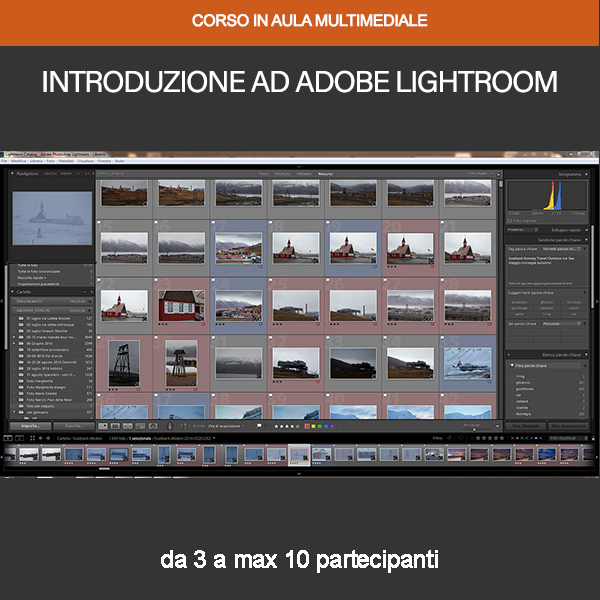Hide the left panel with edge arrow
Image resolution: width=600 pixels, height=600 pixels.
coord(2,301)
